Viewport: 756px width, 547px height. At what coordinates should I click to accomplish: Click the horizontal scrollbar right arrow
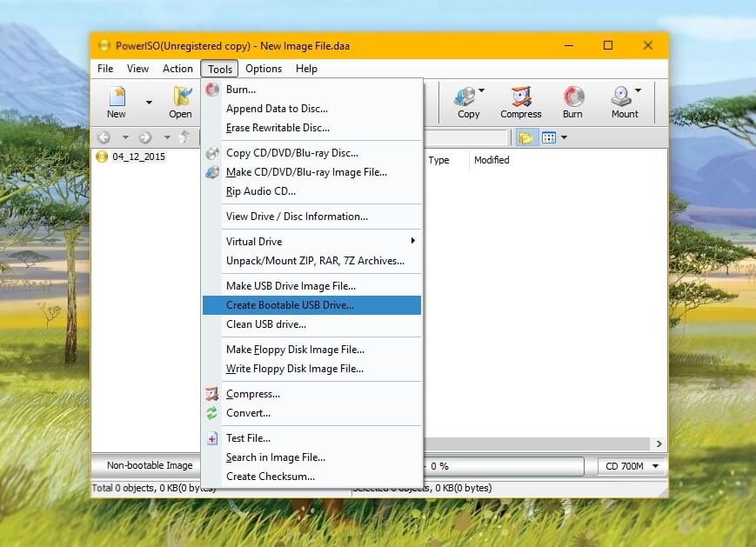pos(659,444)
